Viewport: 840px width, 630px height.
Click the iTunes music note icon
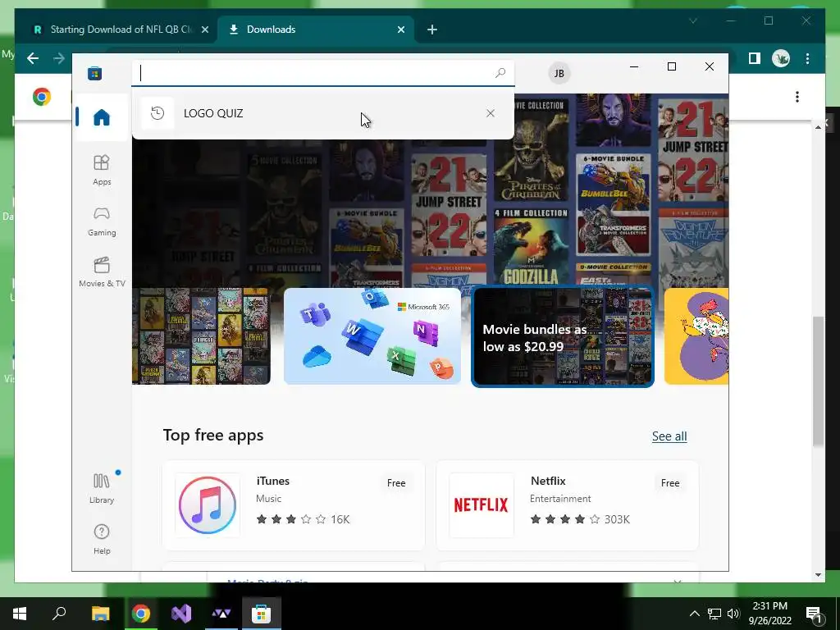pyautogui.click(x=208, y=505)
